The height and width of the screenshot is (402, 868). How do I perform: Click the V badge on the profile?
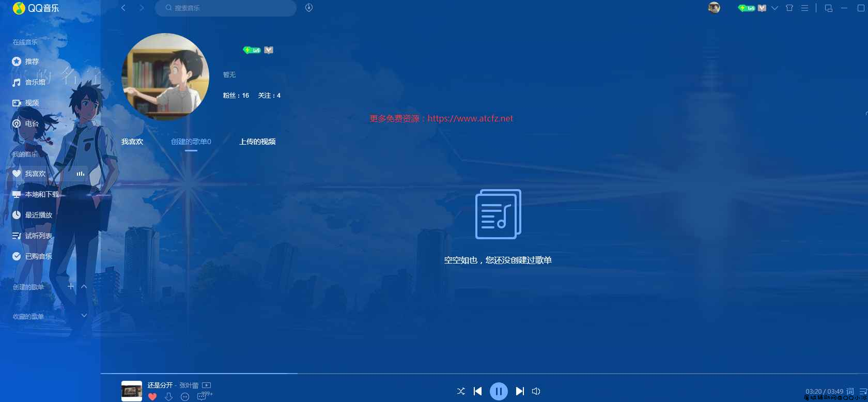coord(269,50)
